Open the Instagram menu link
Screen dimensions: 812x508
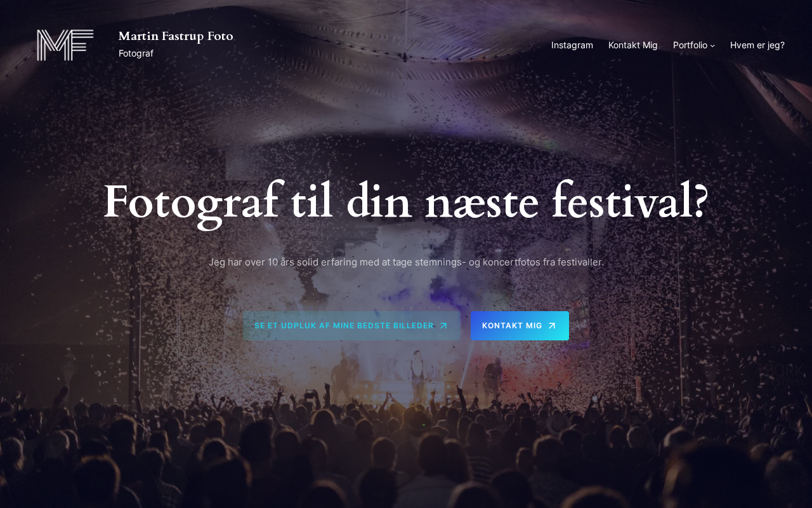pos(572,45)
